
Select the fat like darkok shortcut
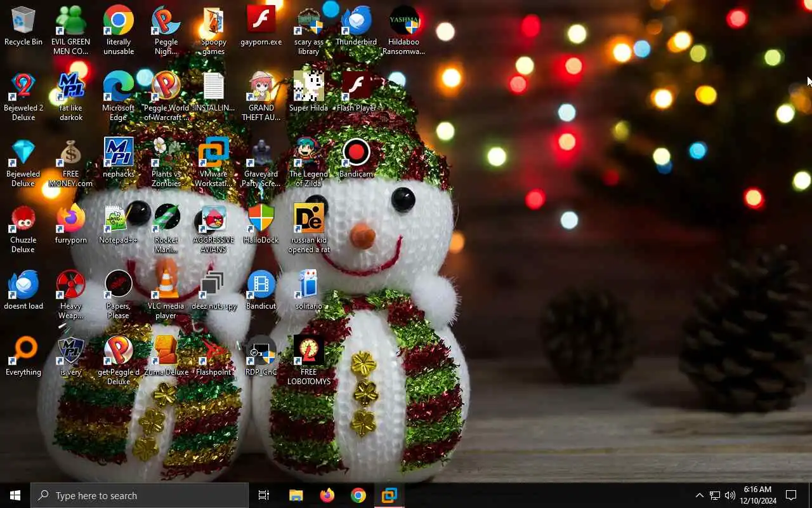[70, 97]
